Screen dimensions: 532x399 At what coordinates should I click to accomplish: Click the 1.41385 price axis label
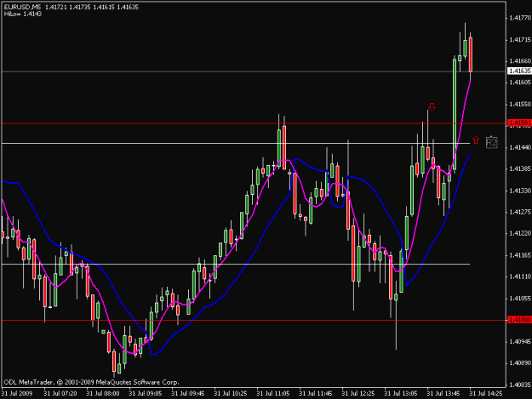520,168
